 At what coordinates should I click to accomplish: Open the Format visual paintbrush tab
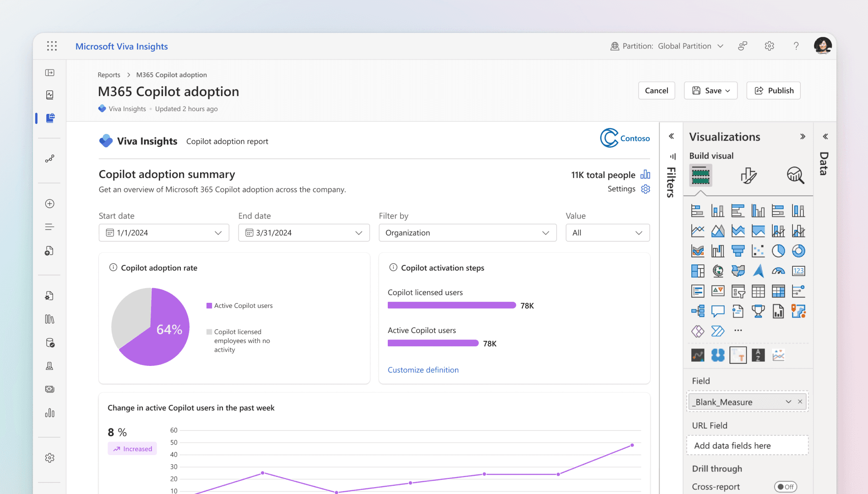point(748,175)
